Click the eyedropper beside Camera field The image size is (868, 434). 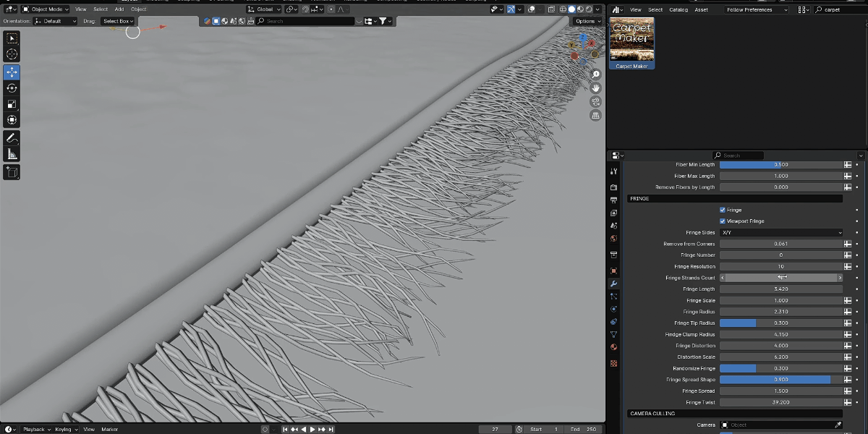point(838,425)
